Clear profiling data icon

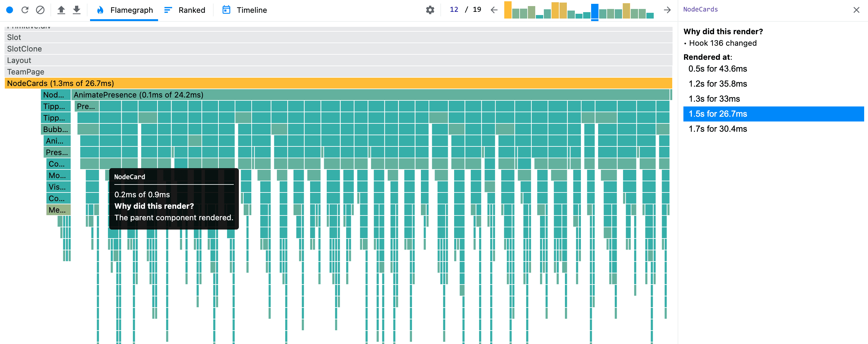pos(40,10)
